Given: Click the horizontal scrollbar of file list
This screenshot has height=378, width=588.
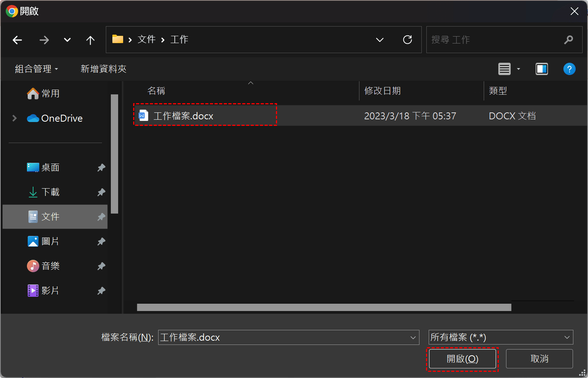Looking at the screenshot, I should tap(324, 307).
